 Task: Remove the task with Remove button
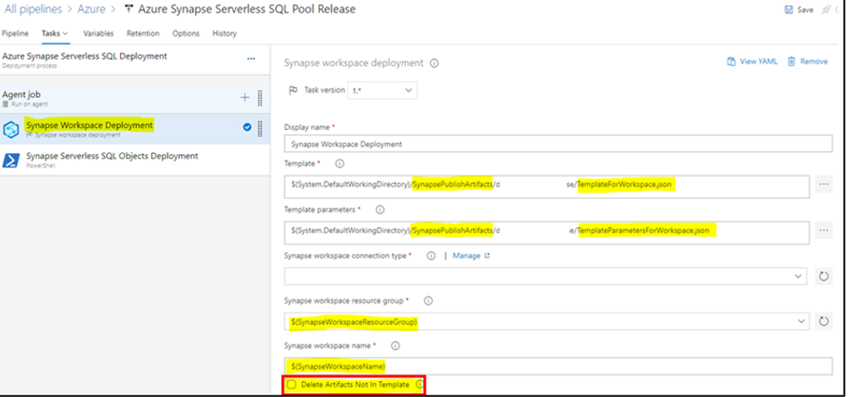807,61
